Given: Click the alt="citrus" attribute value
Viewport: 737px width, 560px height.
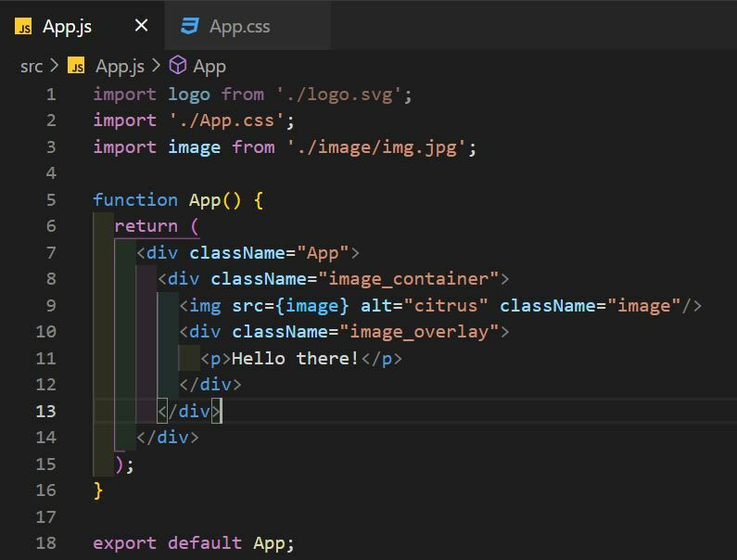Looking at the screenshot, I should tap(446, 306).
